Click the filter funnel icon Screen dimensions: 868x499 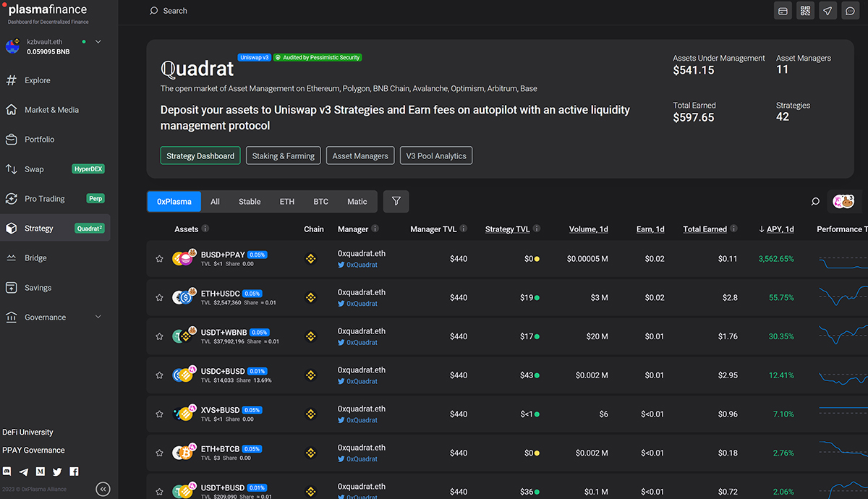(x=396, y=201)
